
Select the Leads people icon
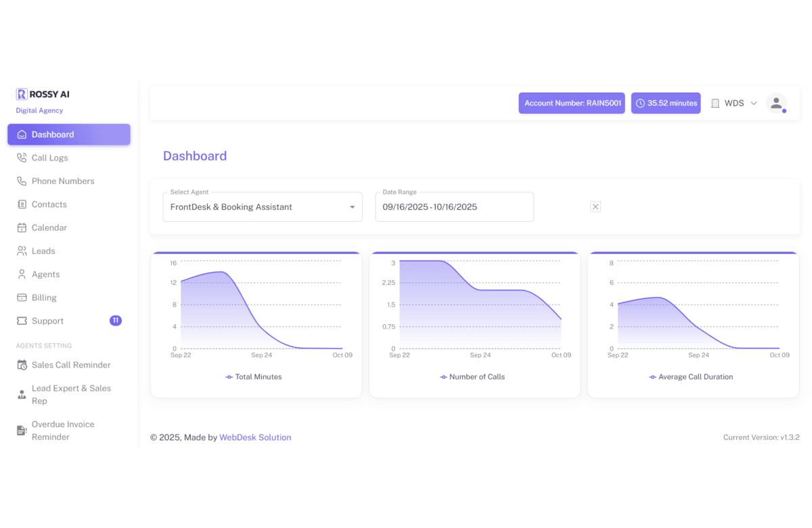(x=22, y=250)
